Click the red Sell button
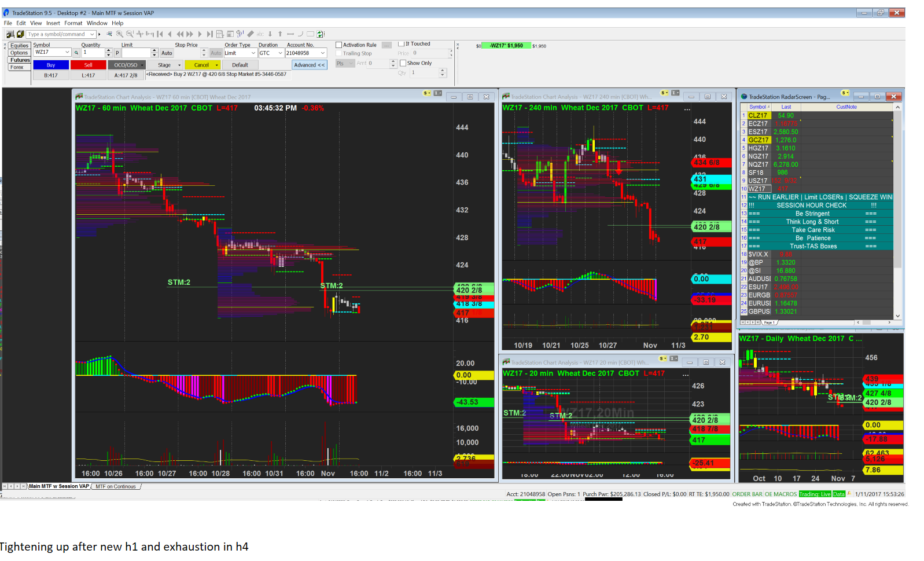 tap(88, 65)
